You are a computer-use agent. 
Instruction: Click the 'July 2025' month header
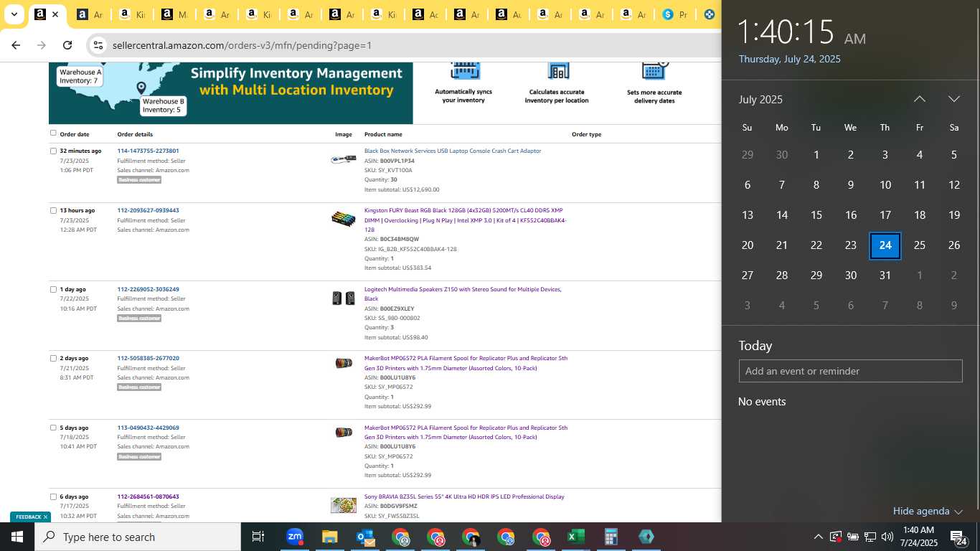[x=760, y=99]
